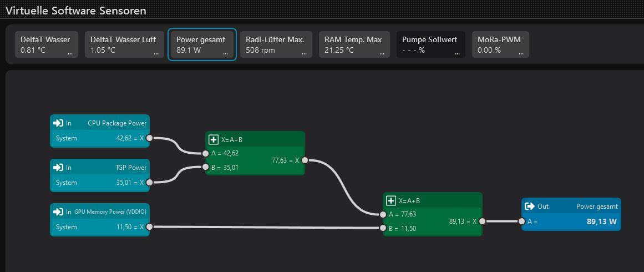Screen dimensions: 644x272
Task: Select the CPU Package Power node title
Action: [x=117, y=123]
